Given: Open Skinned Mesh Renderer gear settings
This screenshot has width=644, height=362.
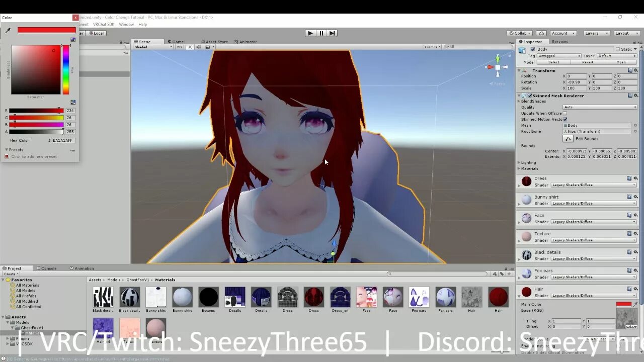Looking at the screenshot, I should [x=635, y=96].
